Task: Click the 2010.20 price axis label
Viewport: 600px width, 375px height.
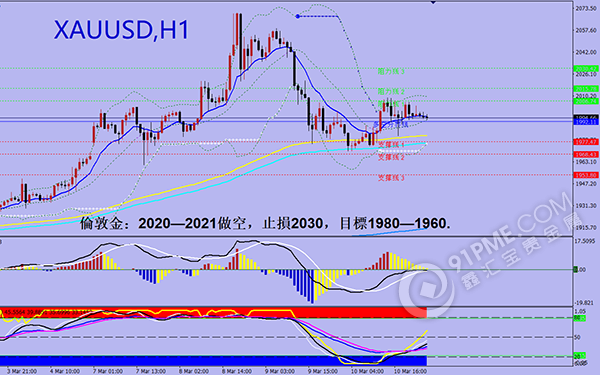Action: click(586, 96)
